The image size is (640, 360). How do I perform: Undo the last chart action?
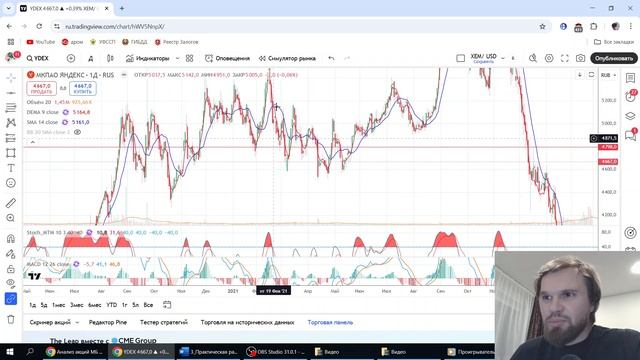(331, 58)
